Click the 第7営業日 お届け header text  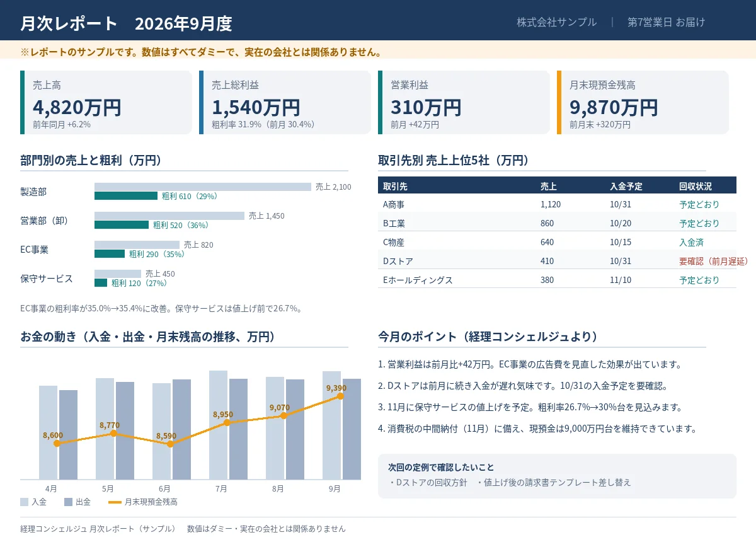(667, 22)
